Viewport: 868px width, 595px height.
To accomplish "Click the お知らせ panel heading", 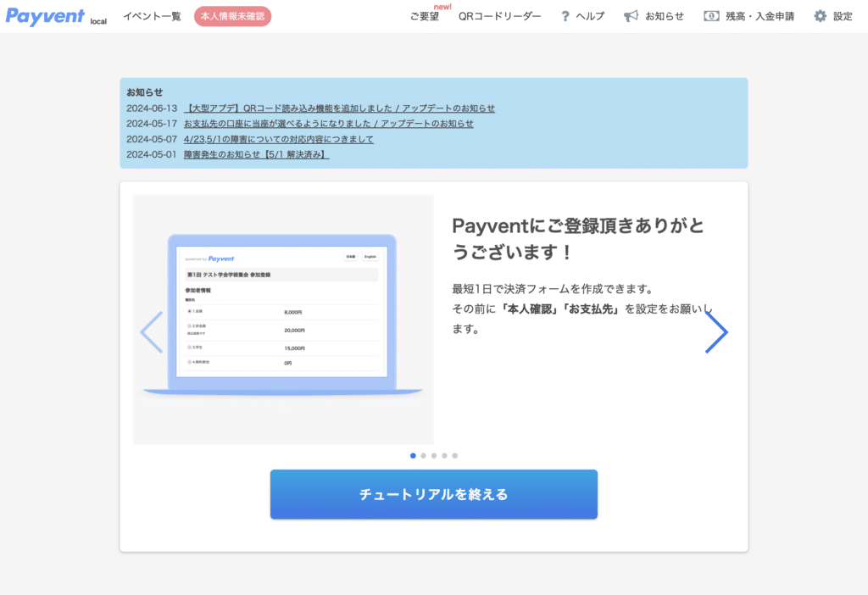I will tap(144, 92).
